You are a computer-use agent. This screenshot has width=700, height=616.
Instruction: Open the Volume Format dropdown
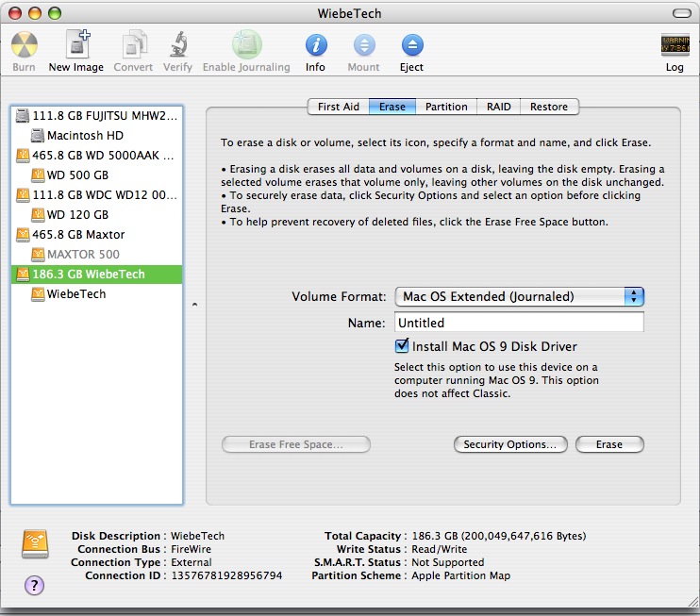pyautogui.click(x=519, y=297)
